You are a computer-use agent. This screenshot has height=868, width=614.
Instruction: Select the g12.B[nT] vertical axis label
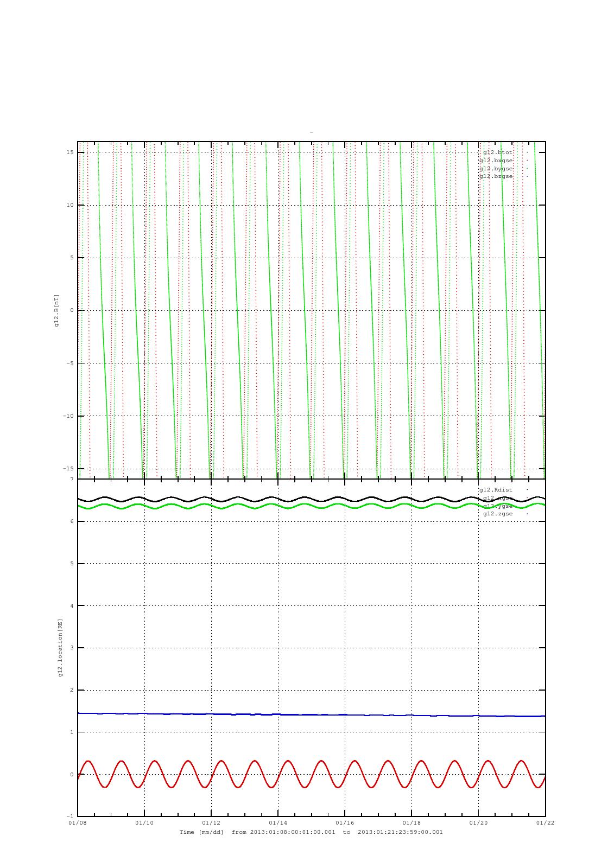(56, 310)
